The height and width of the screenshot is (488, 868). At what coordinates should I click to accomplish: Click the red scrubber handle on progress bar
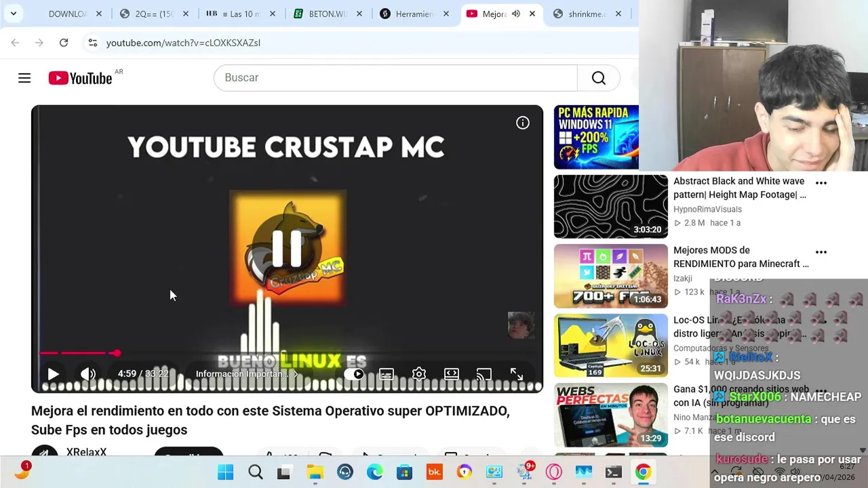pos(117,353)
